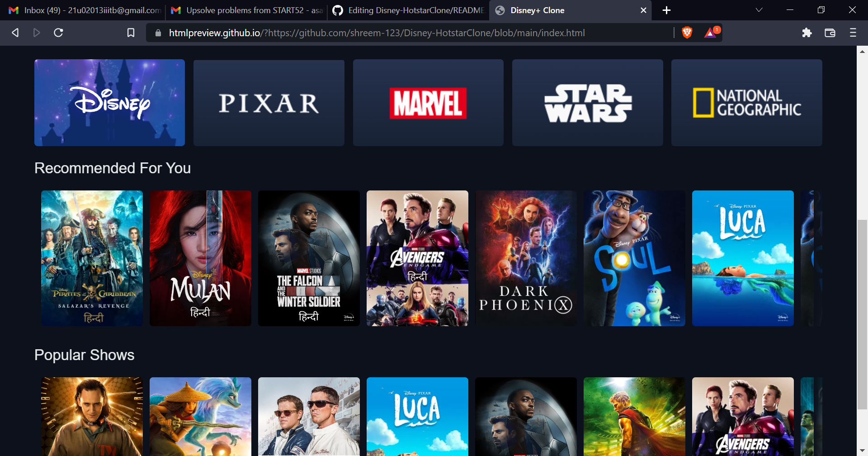
Task: Select the Mulan poster under Recommended
Action: (200, 258)
